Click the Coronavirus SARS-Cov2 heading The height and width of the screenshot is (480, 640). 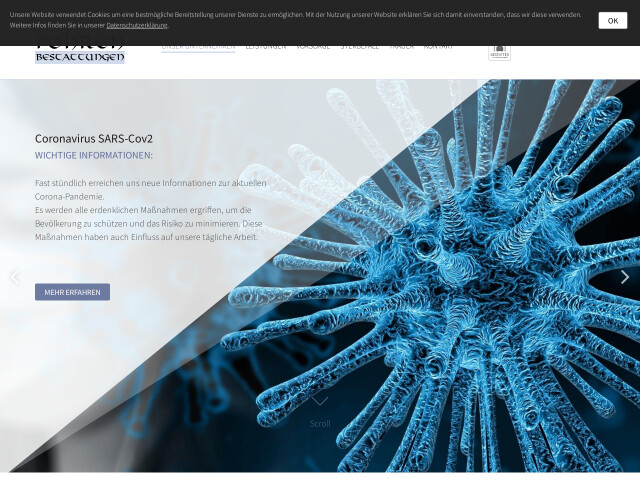(x=94, y=138)
